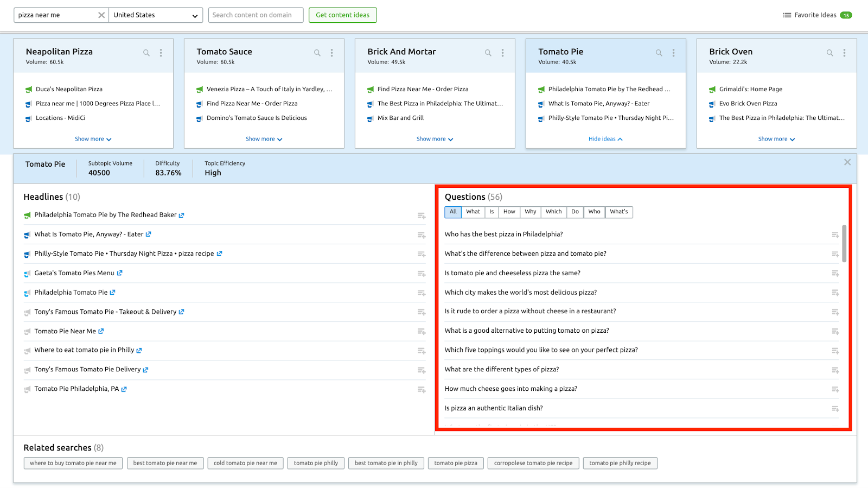
Task: Click the questions list scrollbar
Action: [x=844, y=244]
